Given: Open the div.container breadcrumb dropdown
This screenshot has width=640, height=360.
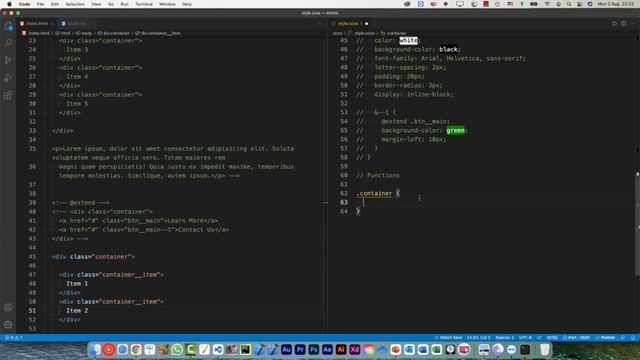Looking at the screenshot, I should click(114, 33).
